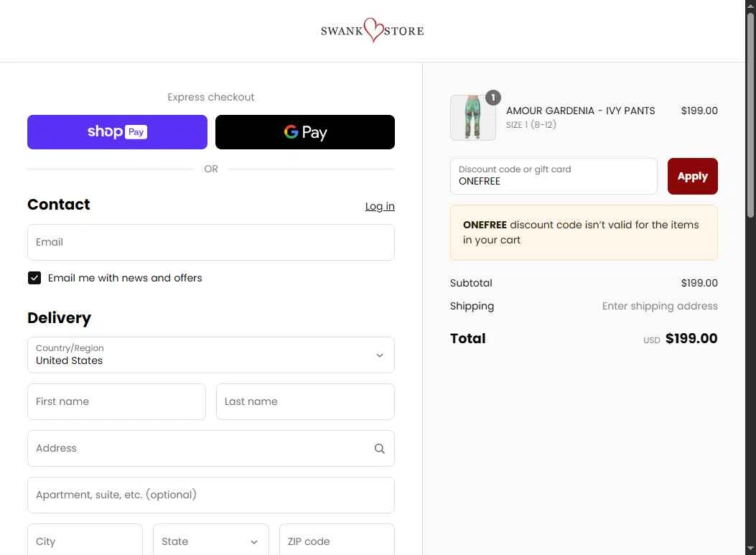Click the First name field

117,401
